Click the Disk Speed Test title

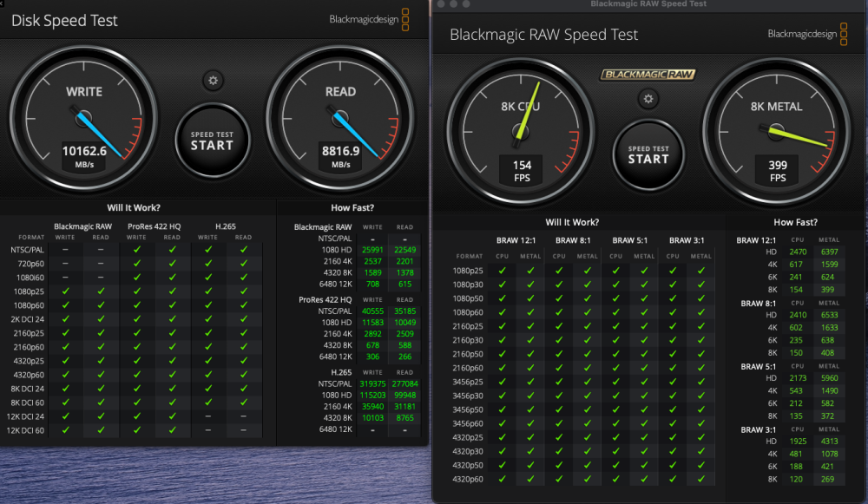64,21
